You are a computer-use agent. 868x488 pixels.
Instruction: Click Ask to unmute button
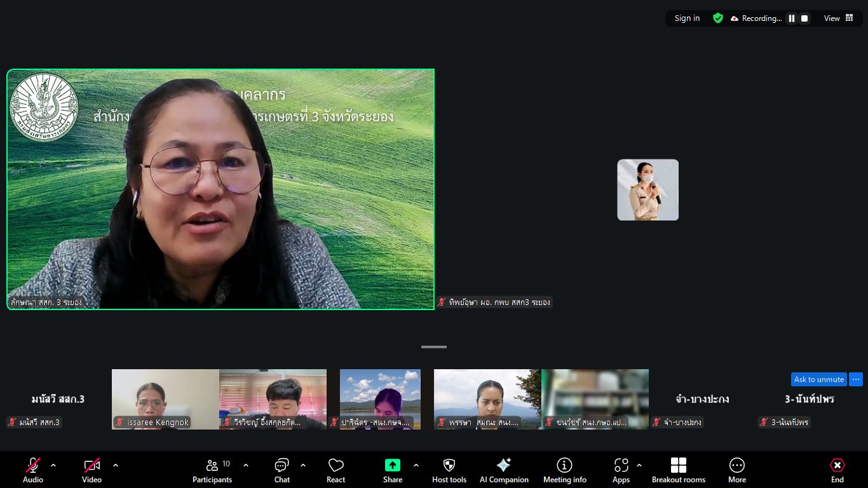(x=818, y=379)
